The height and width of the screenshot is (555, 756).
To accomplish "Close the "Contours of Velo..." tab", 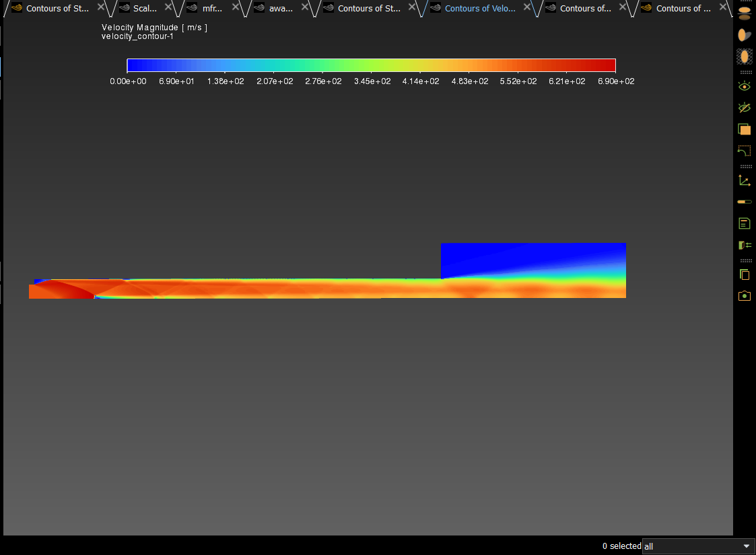I will tap(526, 7).
